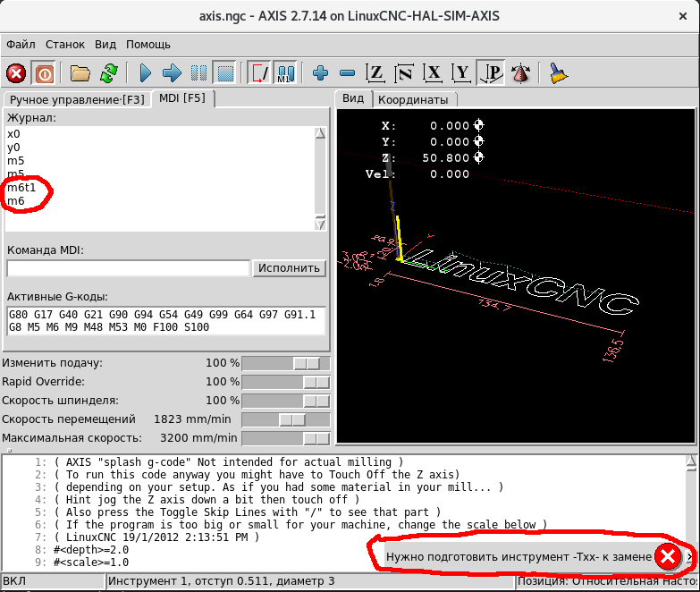Open the Станок menu
700x592 pixels.
coord(65,45)
